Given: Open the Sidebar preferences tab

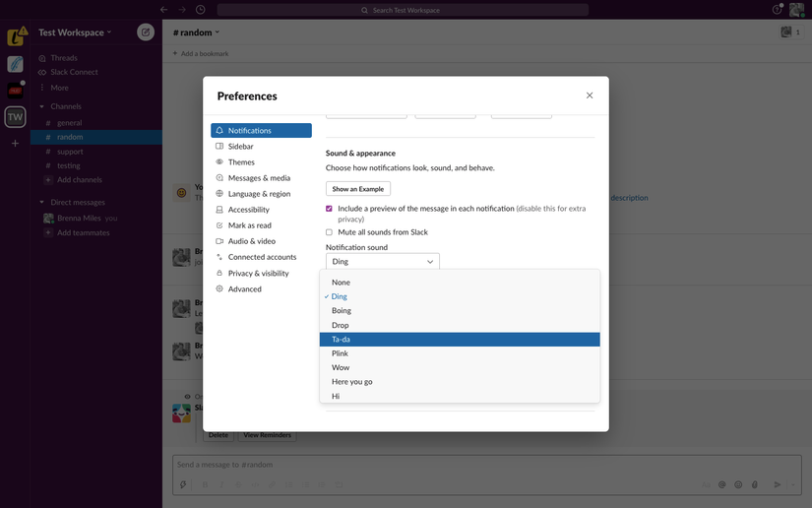Looking at the screenshot, I should 261,147.
